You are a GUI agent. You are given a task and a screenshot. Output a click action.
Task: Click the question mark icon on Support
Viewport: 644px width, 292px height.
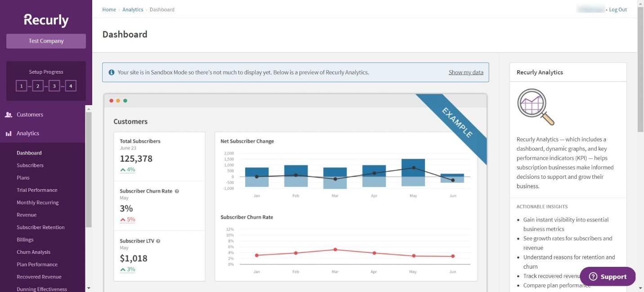[x=593, y=277]
